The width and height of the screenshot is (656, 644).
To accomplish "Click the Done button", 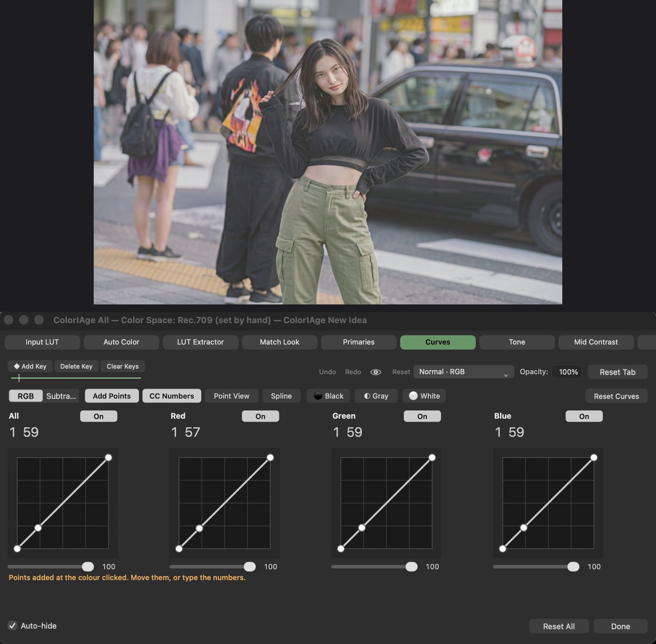I will point(620,626).
